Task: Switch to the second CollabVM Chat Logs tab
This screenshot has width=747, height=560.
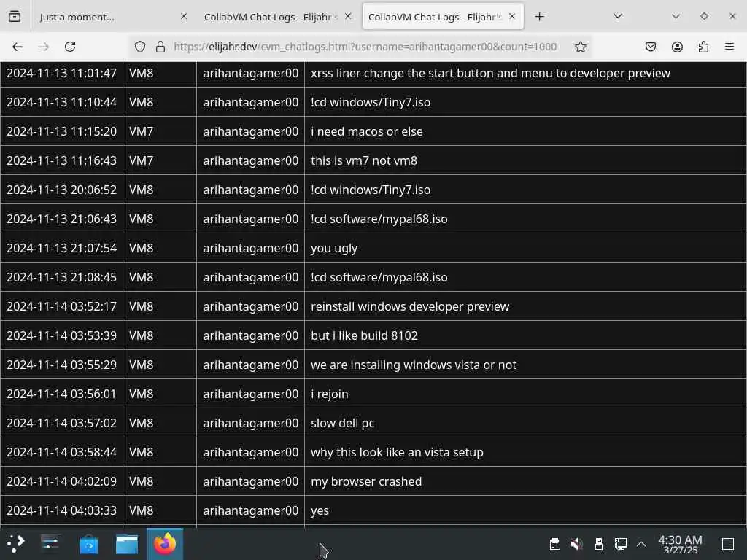Action: [x=277, y=17]
